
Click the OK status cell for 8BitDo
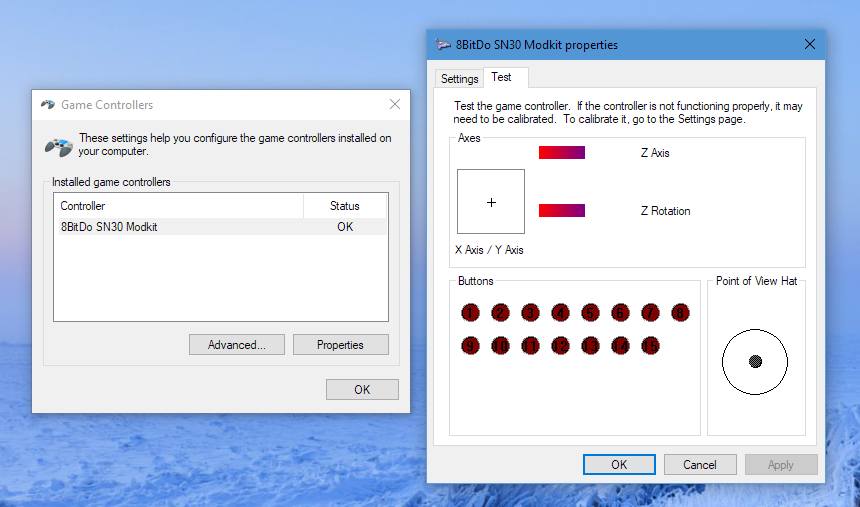[345, 227]
